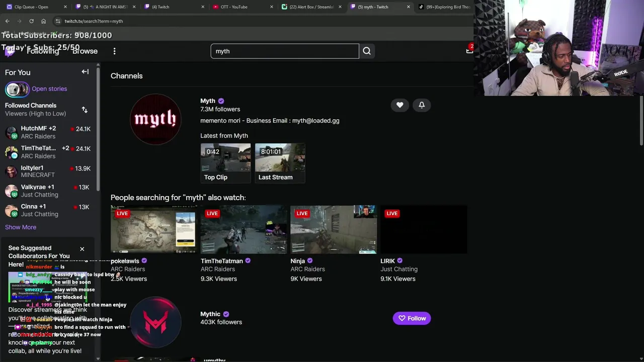Click Just Chatting under LIRIK
Viewport: 644px width, 362px height.
[x=399, y=269]
